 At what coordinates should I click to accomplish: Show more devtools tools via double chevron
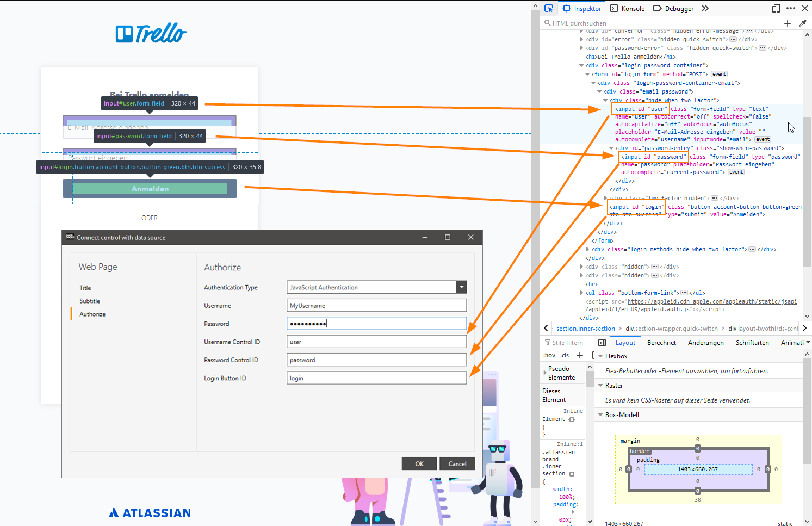click(705, 8)
